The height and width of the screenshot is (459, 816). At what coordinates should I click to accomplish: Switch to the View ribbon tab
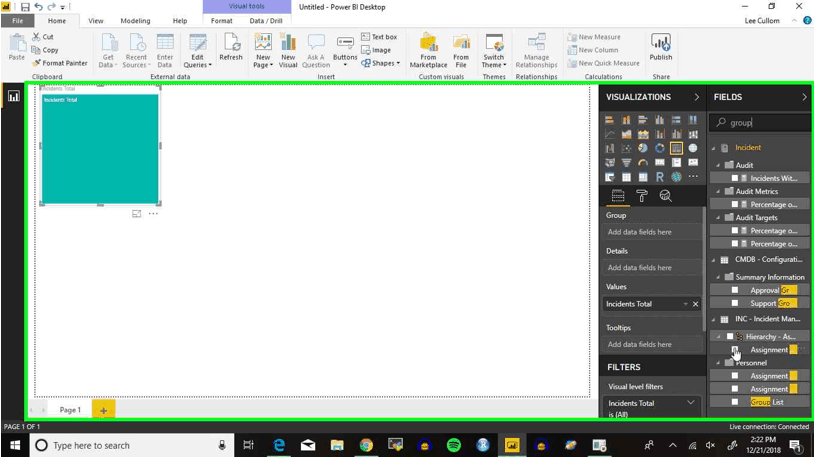pyautogui.click(x=96, y=21)
